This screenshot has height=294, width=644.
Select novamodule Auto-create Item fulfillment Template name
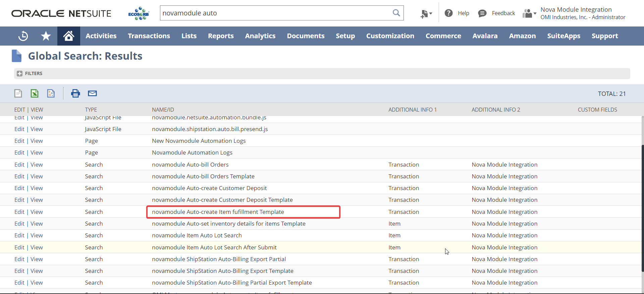(218, 212)
